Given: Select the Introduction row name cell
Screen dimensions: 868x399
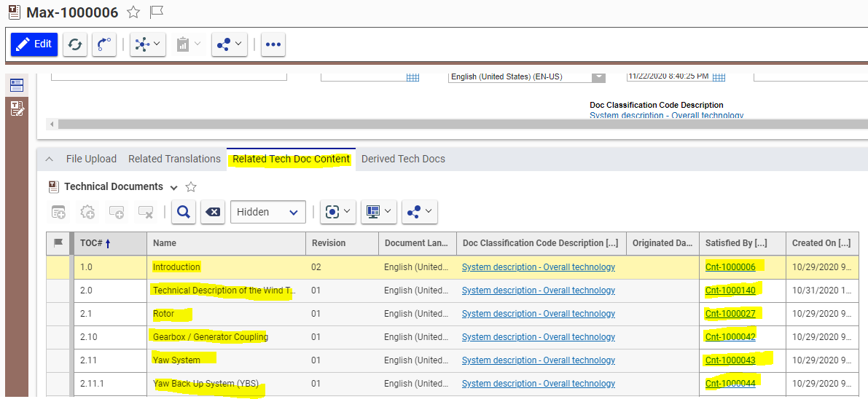Looking at the screenshot, I should tap(227, 267).
